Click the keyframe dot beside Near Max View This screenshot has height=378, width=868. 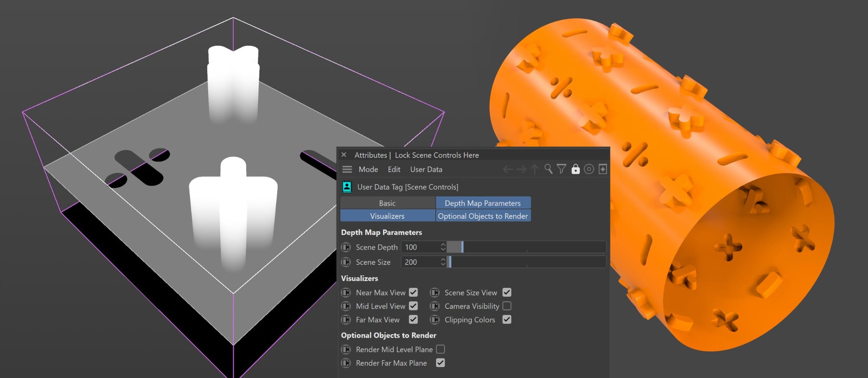pyautogui.click(x=346, y=293)
